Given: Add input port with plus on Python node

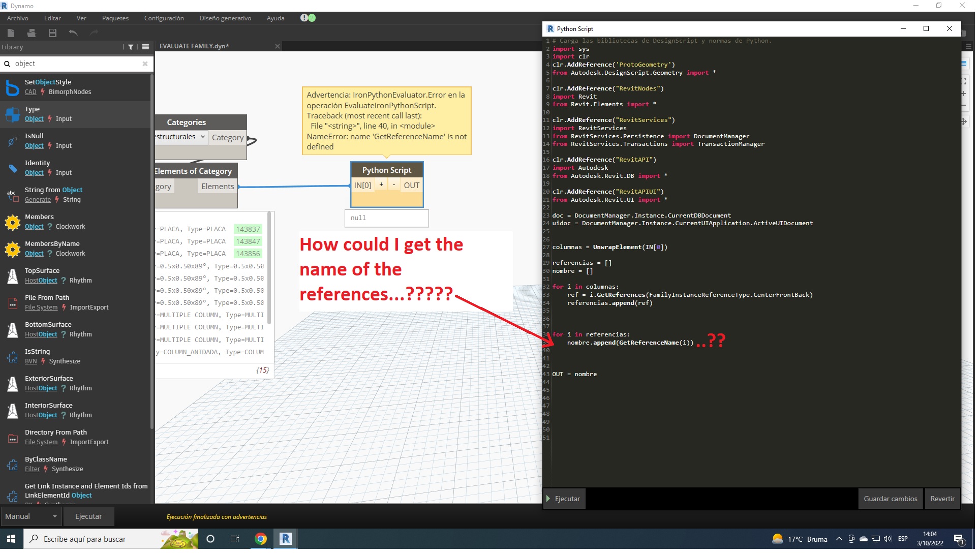Looking at the screenshot, I should click(381, 185).
